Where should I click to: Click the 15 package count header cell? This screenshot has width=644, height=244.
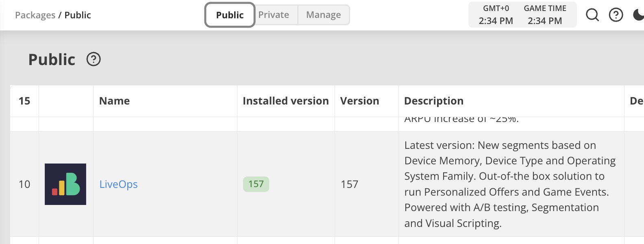[x=24, y=101]
